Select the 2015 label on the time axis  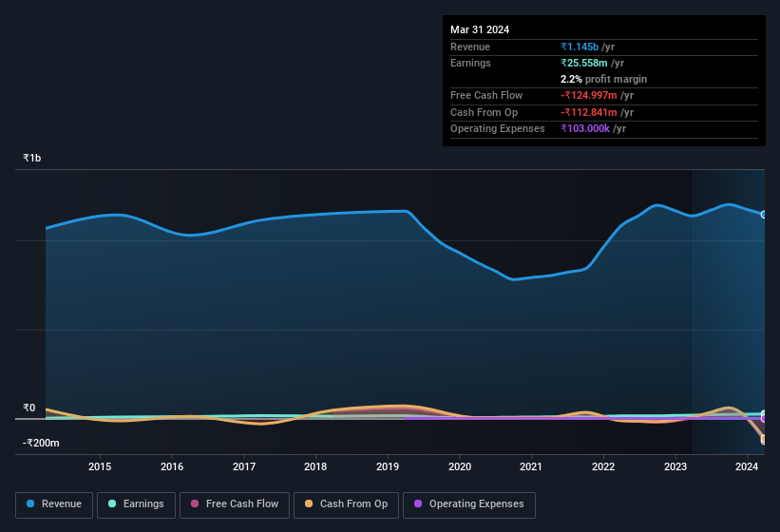pos(100,466)
